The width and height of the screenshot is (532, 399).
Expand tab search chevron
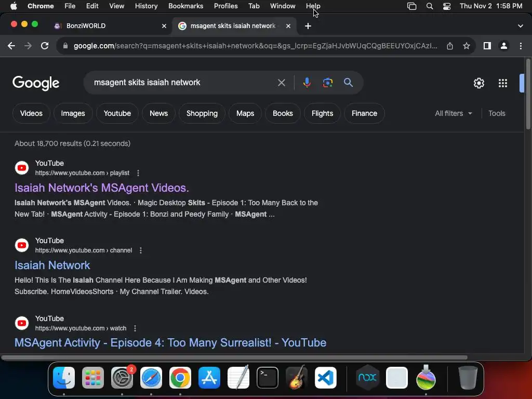pyautogui.click(x=521, y=26)
